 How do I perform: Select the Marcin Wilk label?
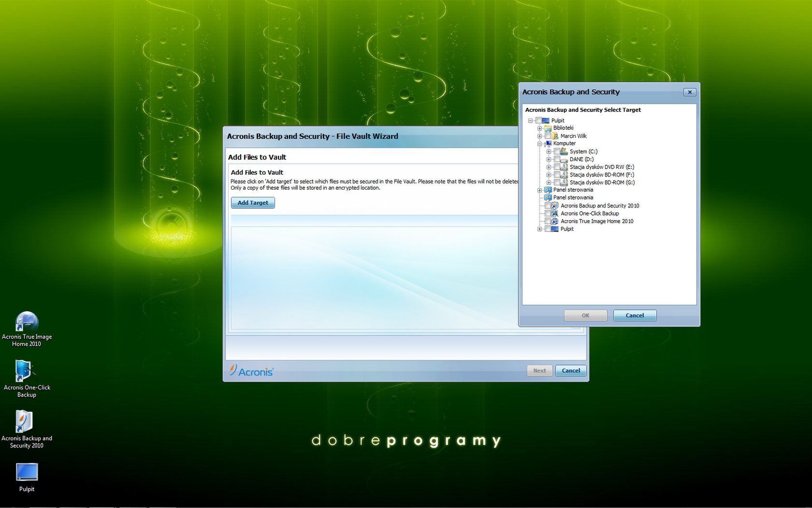pos(573,136)
